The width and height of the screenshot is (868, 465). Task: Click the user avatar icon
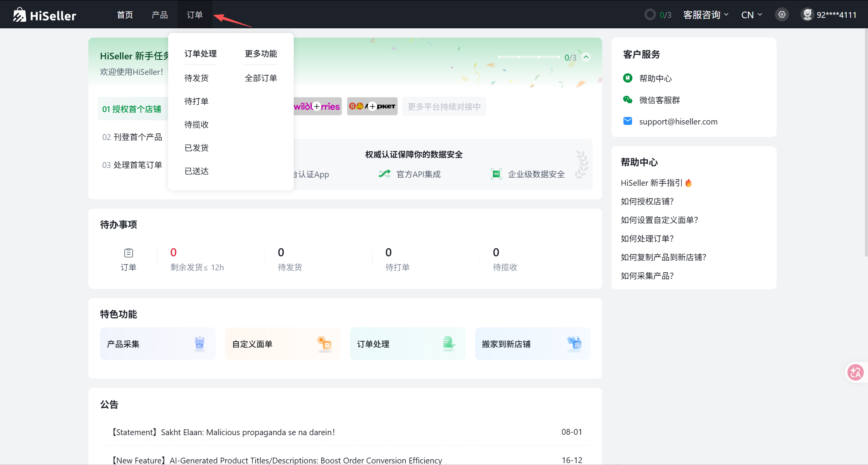pyautogui.click(x=807, y=15)
